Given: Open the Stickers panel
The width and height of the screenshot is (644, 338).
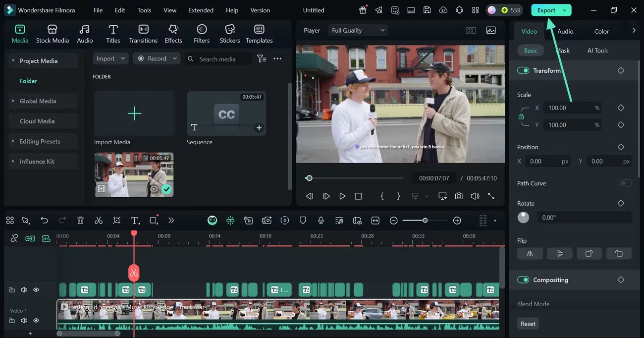Looking at the screenshot, I should tap(229, 34).
